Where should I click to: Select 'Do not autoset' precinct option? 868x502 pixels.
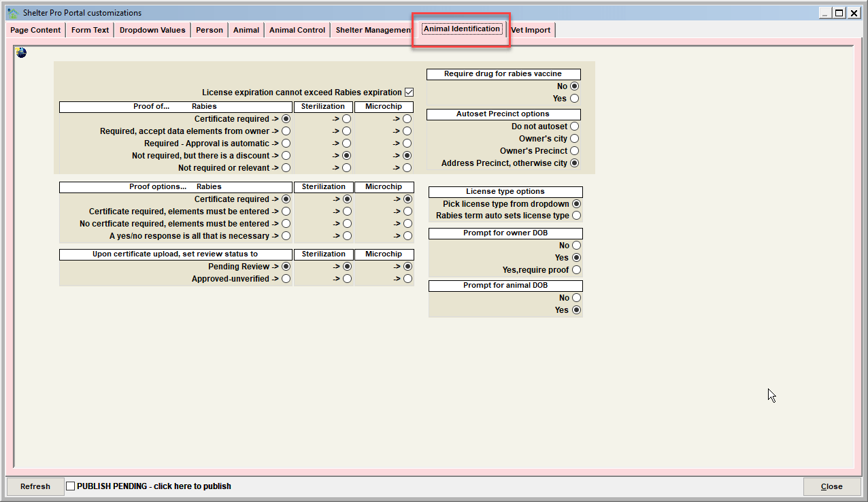pyautogui.click(x=575, y=127)
